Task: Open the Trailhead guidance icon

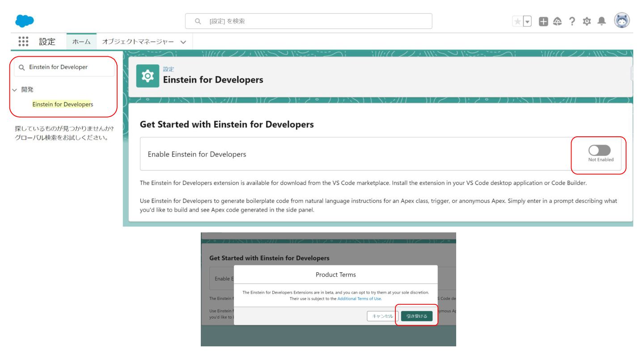Action: [x=557, y=21]
